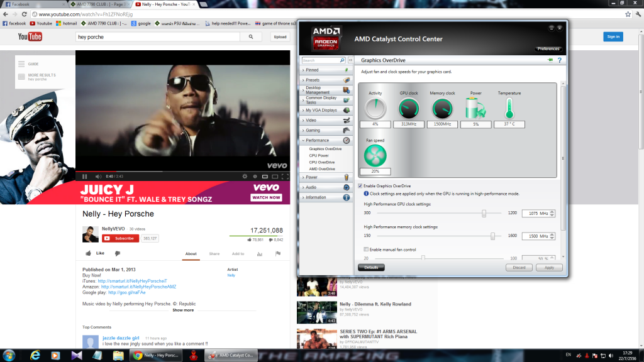Viewport: 644px width, 362px height.
Task: Click Discard in Catalyst Control Center
Action: tap(519, 268)
